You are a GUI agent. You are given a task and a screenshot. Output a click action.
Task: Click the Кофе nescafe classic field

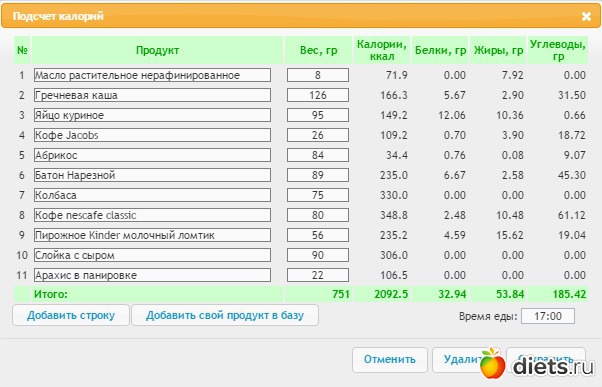[152, 215]
